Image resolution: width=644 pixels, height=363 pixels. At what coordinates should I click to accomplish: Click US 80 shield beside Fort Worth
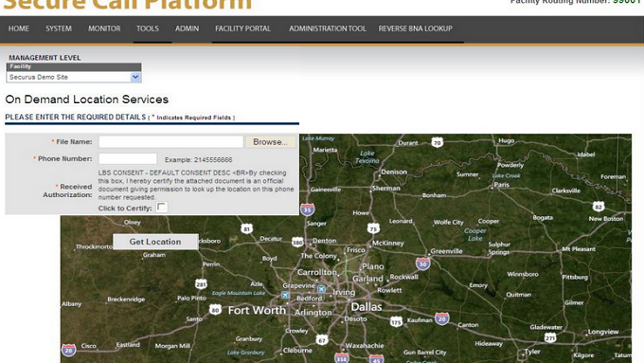click(x=215, y=310)
